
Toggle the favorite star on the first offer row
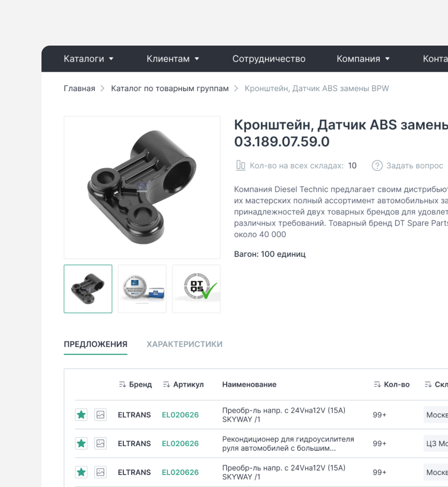pyautogui.click(x=81, y=414)
